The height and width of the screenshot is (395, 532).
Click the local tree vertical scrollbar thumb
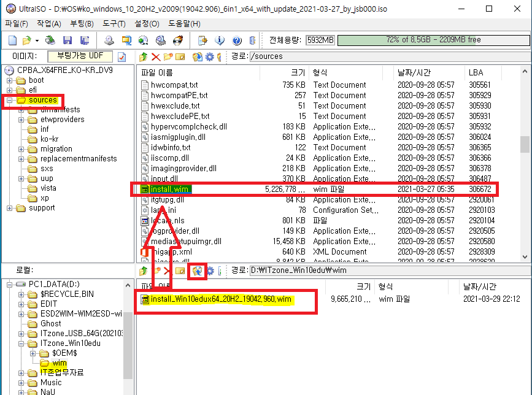[x=128, y=345]
